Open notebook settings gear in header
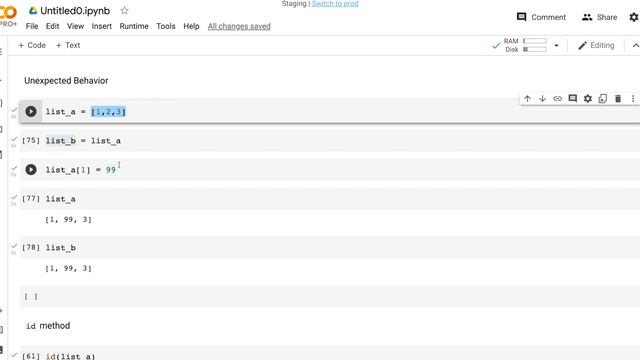This screenshot has width=640, height=360. point(634,17)
